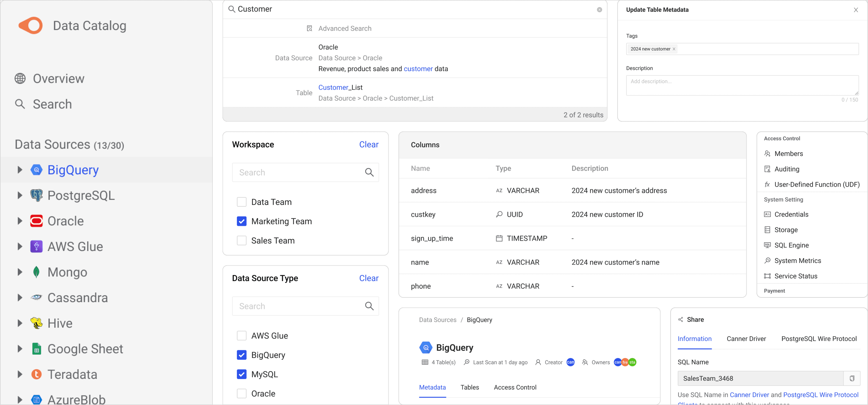Image resolution: width=868 pixels, height=405 pixels.
Task: Click the clear icon in Customer search bar
Action: 599,10
